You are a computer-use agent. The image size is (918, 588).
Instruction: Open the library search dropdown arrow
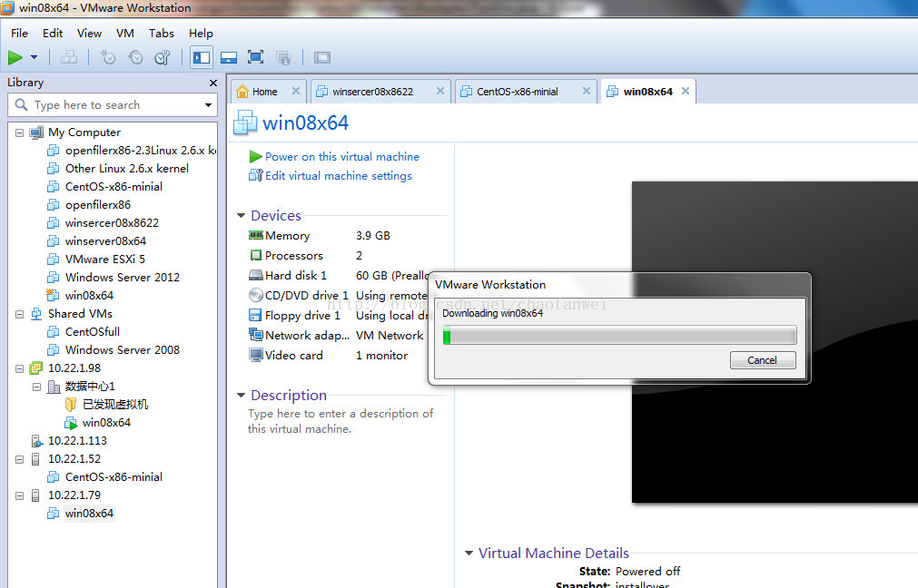point(209,105)
